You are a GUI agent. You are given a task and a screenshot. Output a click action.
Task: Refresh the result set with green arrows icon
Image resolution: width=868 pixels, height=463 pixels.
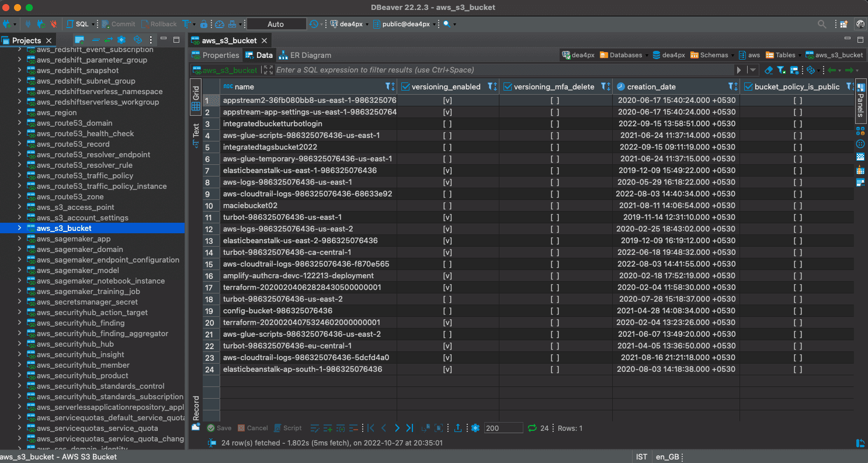pyautogui.click(x=532, y=428)
